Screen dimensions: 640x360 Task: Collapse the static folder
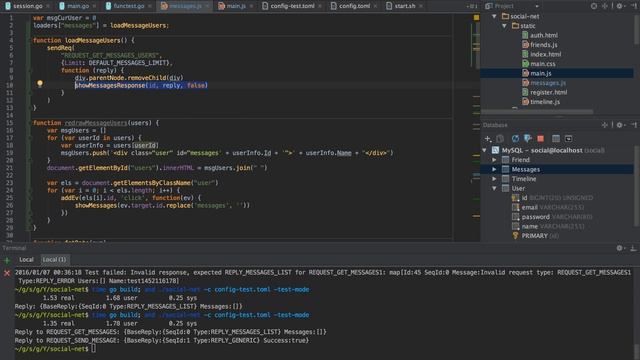504,26
